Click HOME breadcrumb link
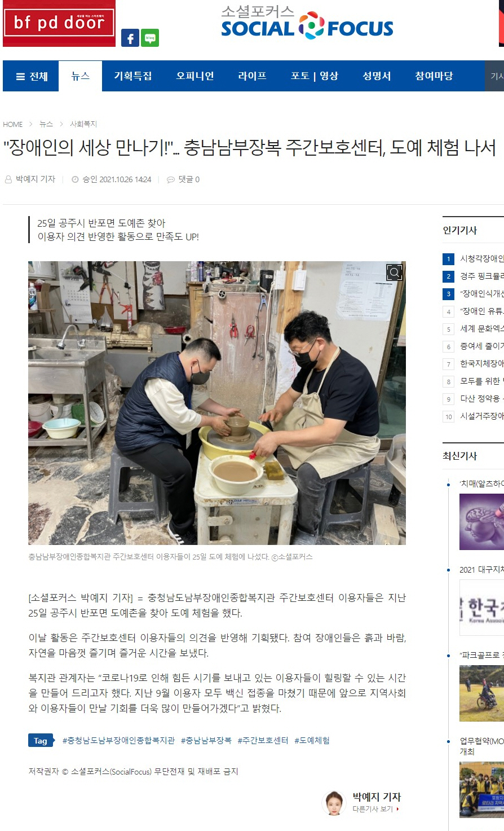504x831 pixels. tap(13, 124)
